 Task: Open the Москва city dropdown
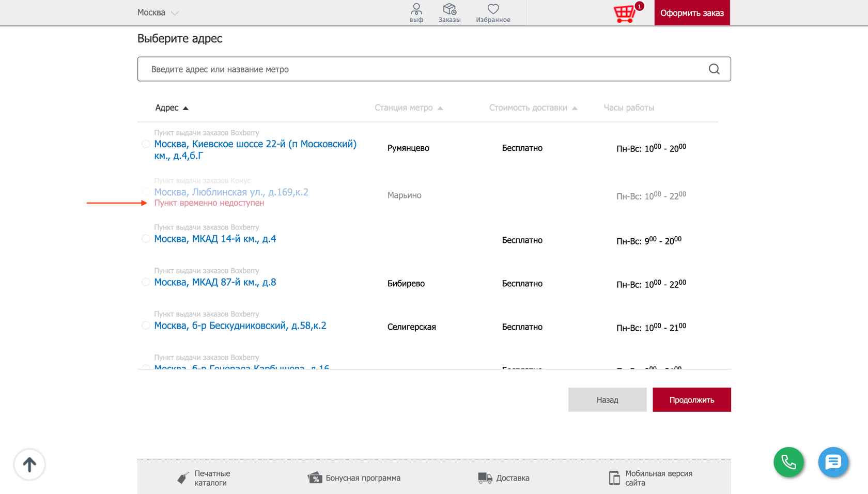pos(158,12)
